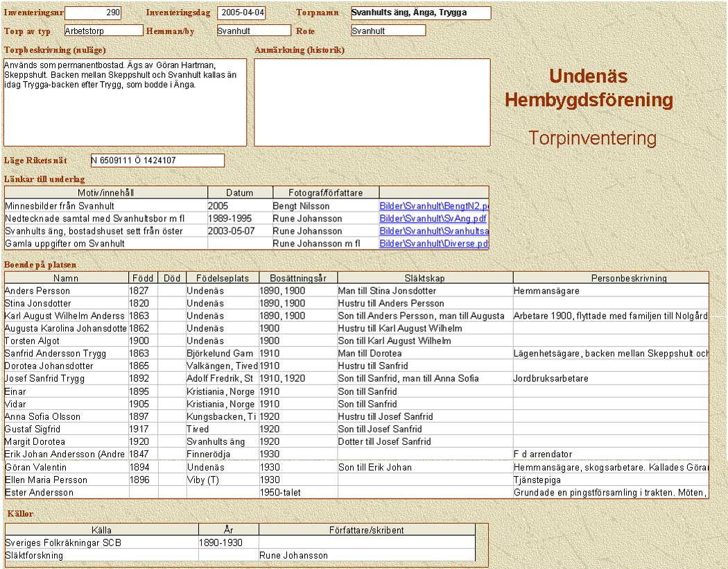Open the Bilder\Svanhult\BengtN2 link

coord(434,206)
